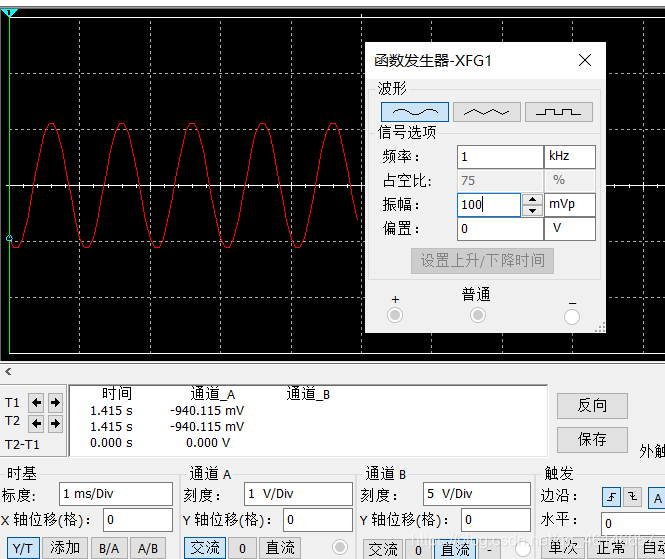Select rising edge trigger
Image resolution: width=665 pixels, height=559 pixels.
pos(611,497)
